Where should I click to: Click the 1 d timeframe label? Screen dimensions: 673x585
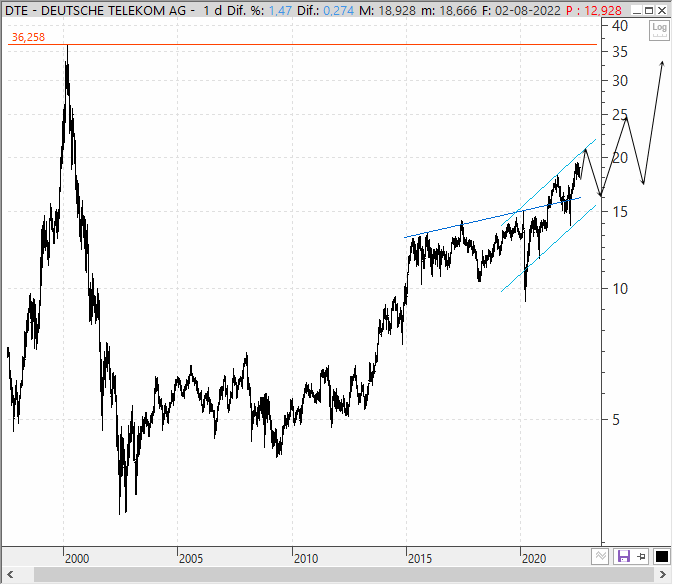point(212,10)
